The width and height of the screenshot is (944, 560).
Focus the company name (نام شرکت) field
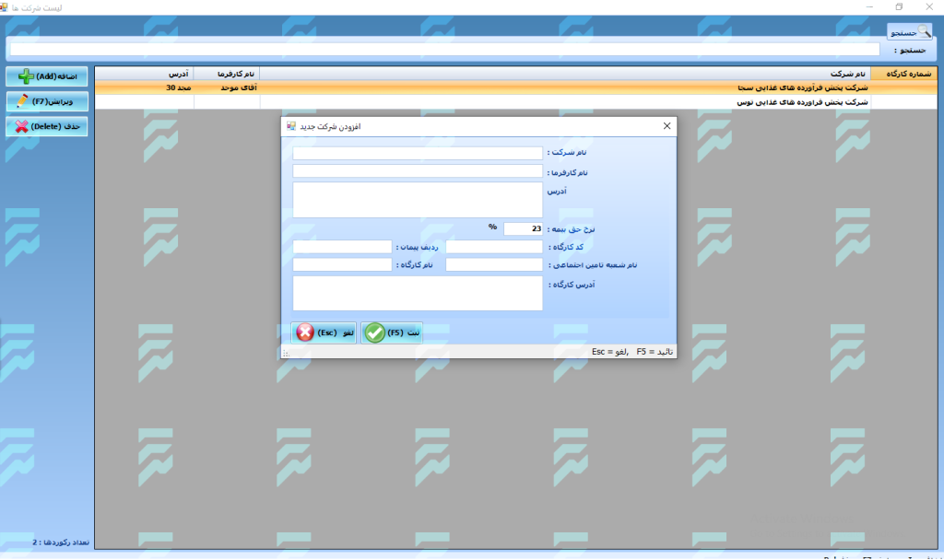[x=418, y=154]
